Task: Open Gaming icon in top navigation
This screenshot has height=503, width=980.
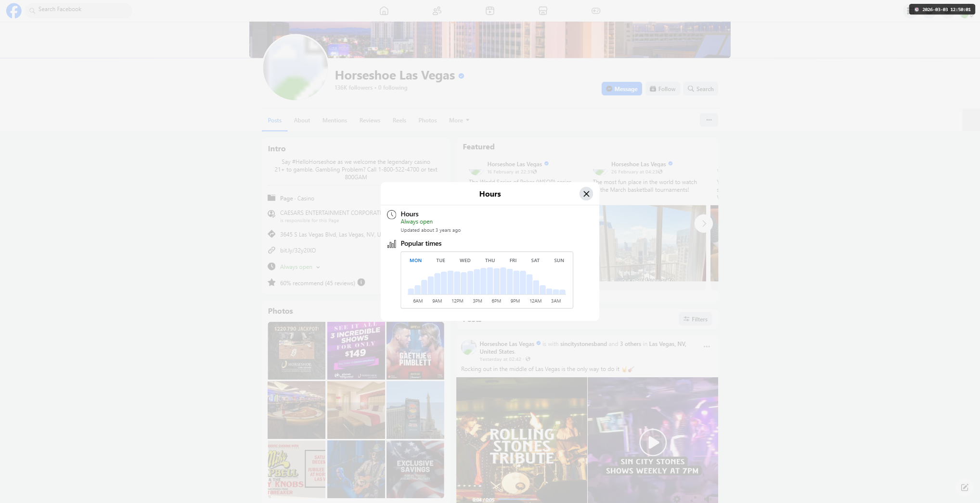Action: [x=596, y=11]
